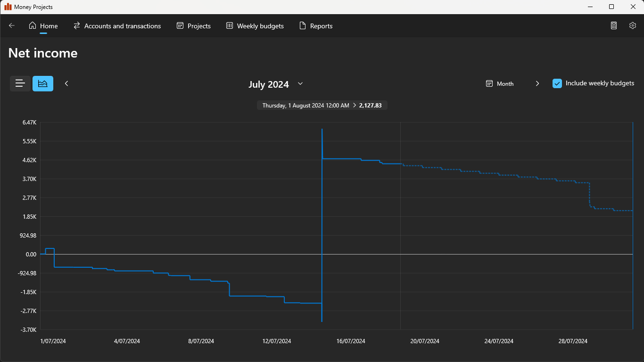
Task: Close the Money Projects window
Action: coord(633,7)
